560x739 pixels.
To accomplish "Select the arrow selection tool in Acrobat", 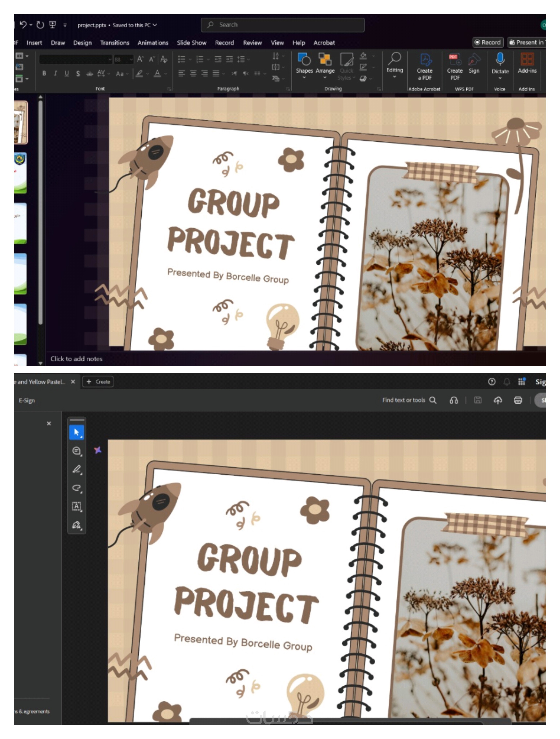I will tap(76, 432).
